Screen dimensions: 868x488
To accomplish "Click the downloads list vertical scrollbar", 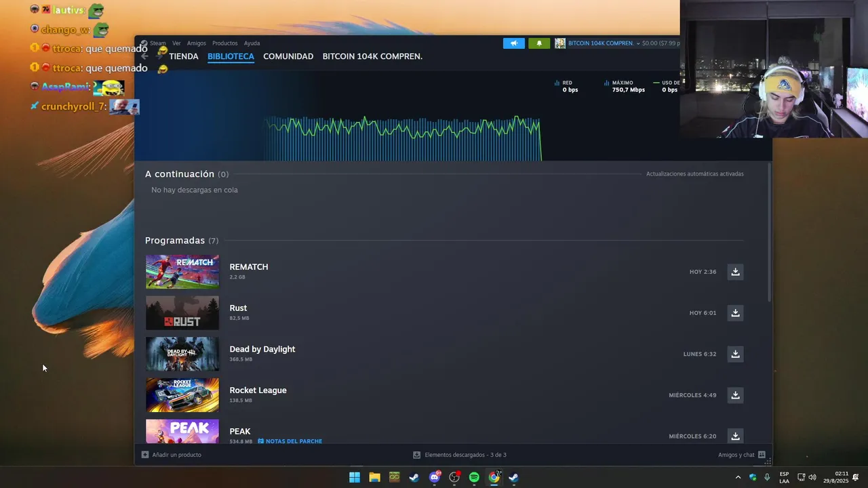I will point(769,232).
